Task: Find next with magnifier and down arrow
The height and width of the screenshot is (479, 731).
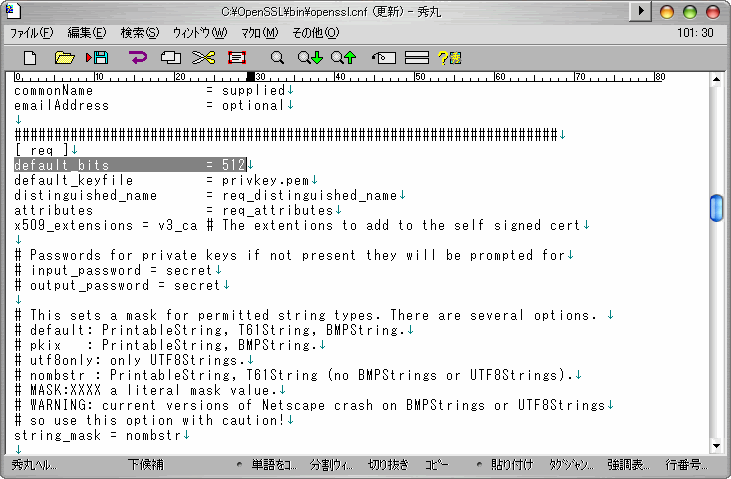Action: [x=310, y=58]
